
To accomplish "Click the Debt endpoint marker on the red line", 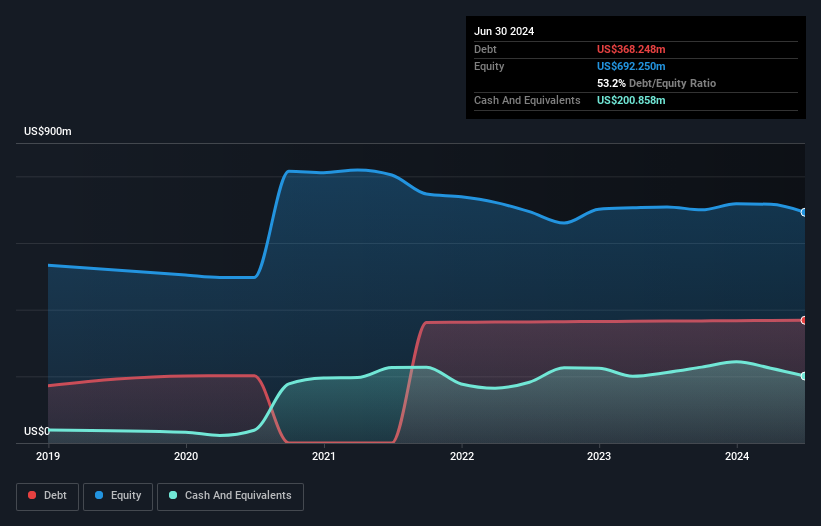I will coord(804,320).
